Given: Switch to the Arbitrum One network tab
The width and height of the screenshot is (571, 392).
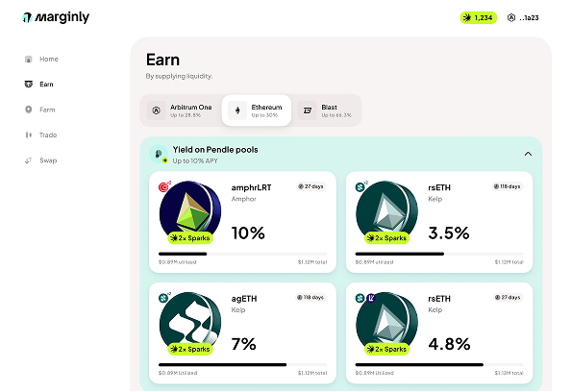Looking at the screenshot, I should (x=181, y=110).
